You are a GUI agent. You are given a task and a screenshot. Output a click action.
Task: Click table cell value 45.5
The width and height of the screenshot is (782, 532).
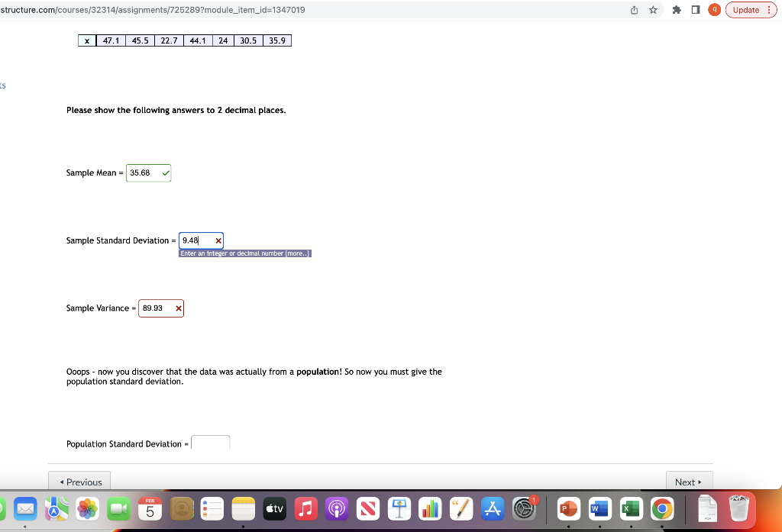[141, 41]
